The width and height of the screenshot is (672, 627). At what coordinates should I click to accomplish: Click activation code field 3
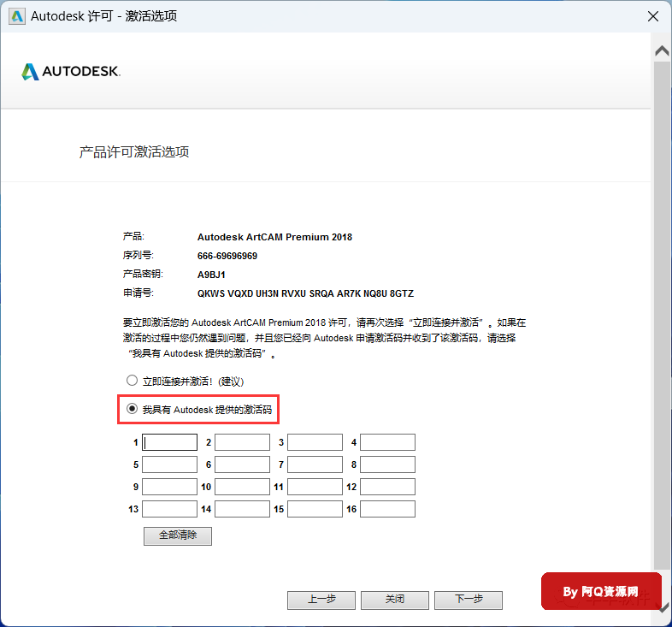tap(315, 442)
